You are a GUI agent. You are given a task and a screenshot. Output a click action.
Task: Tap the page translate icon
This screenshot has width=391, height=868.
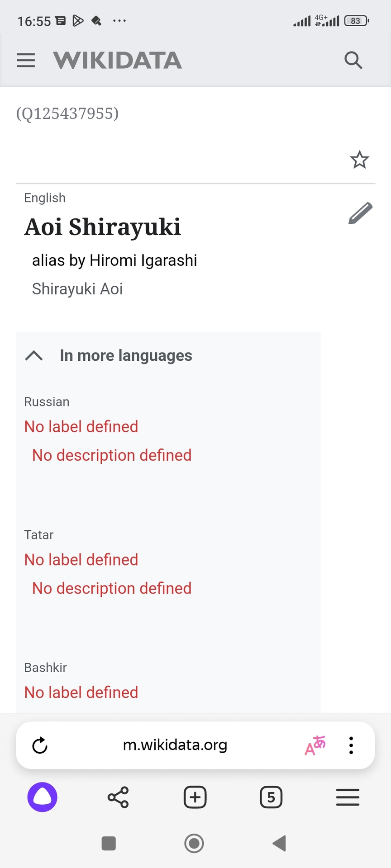[315, 745]
